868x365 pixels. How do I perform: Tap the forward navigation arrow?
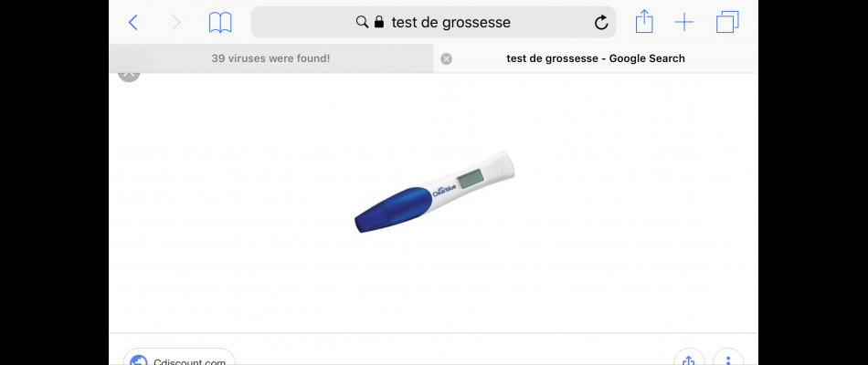(175, 22)
